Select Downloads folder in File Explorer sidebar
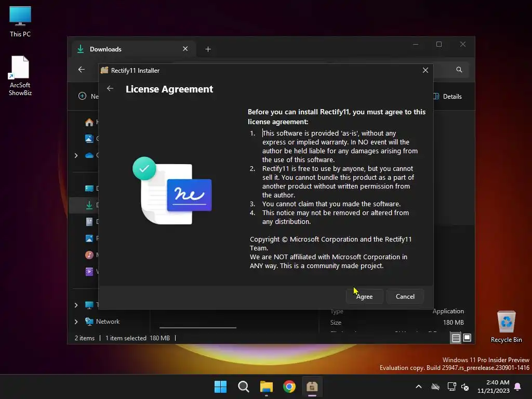 coord(89,205)
